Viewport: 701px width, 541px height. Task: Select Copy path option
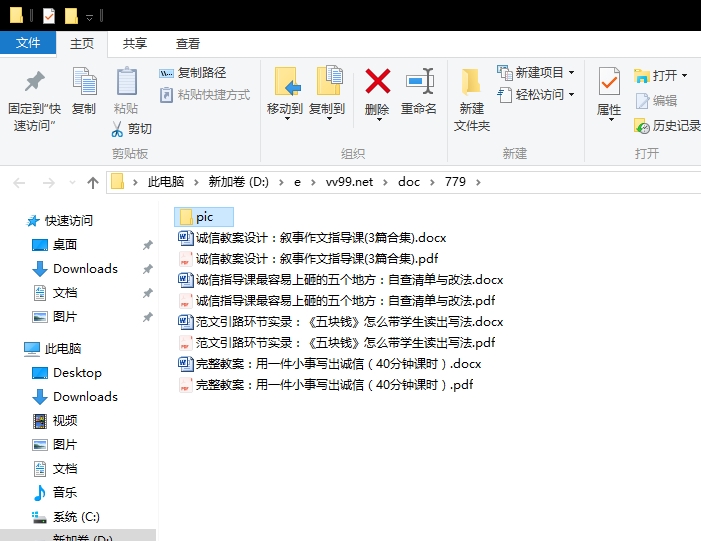click(x=193, y=72)
